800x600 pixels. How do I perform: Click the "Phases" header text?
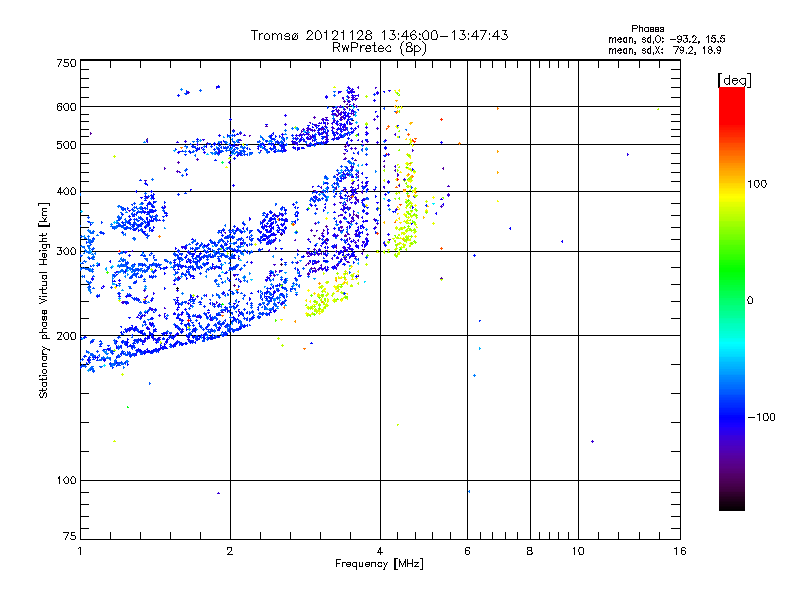pyautogui.click(x=647, y=29)
